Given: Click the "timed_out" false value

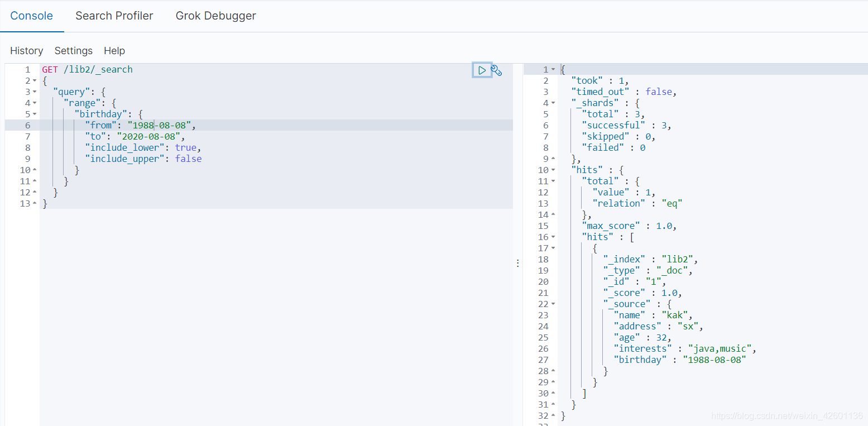Looking at the screenshot, I should pyautogui.click(x=659, y=92).
